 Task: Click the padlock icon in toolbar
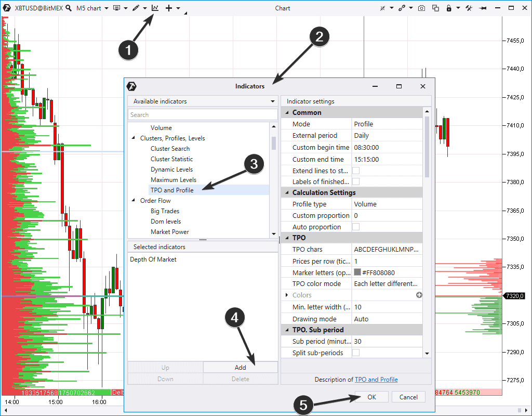click(449, 8)
